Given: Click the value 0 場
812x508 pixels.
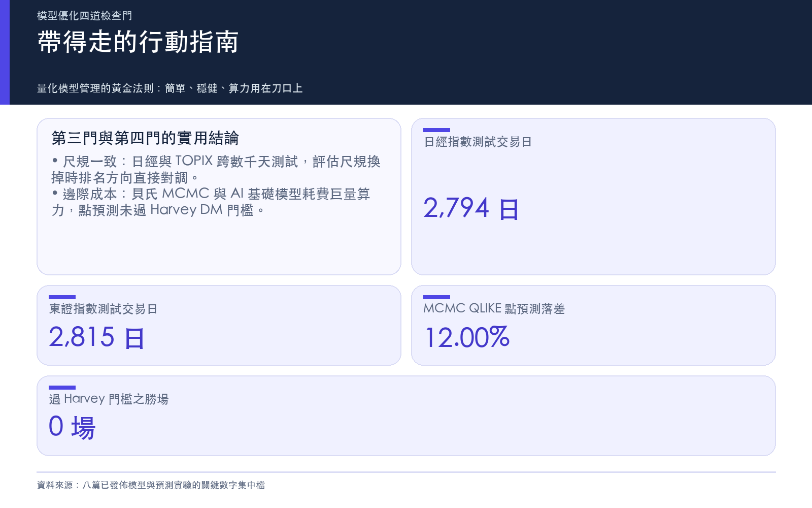Looking at the screenshot, I should coord(72,427).
